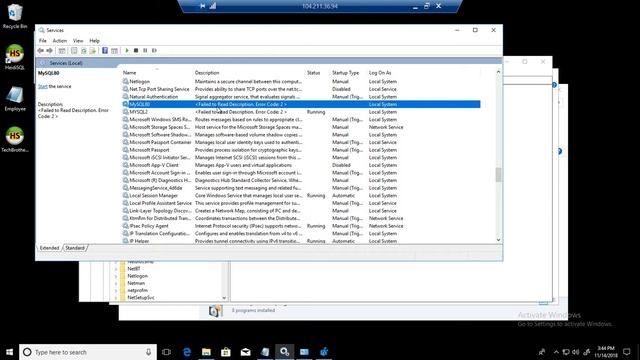Click the Restart Service toolbar icon
Screen dimensions: 640x360
(x=154, y=51)
